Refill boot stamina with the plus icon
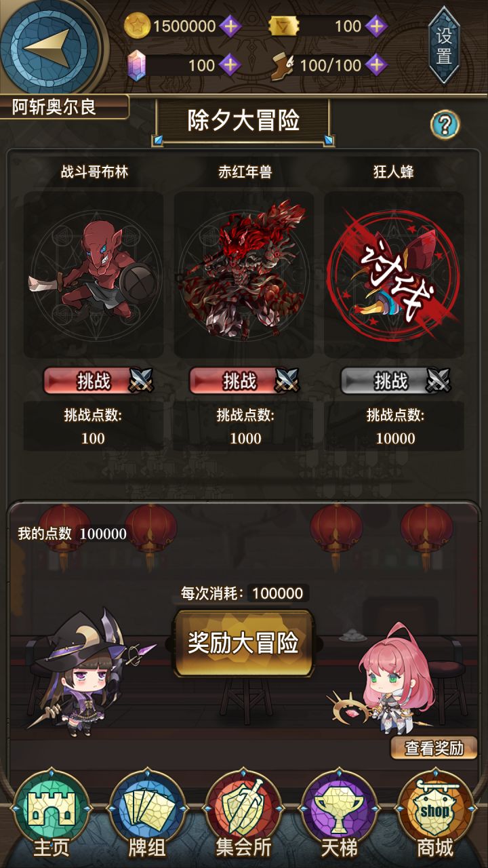The height and width of the screenshot is (868, 488). 376,65
